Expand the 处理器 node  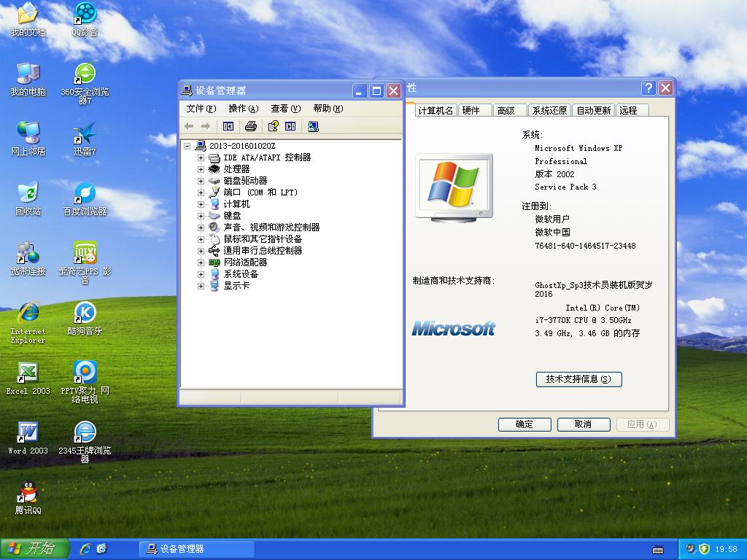tap(201, 169)
